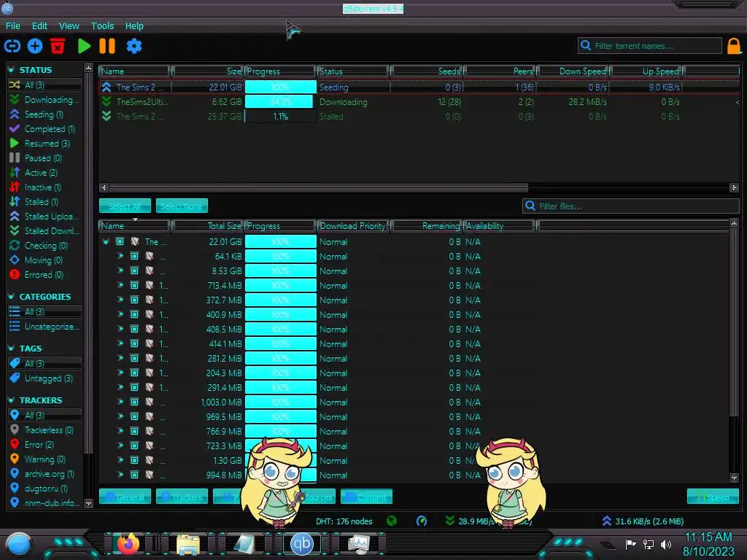Click the green globe connection status icon
This screenshot has height=560, width=747.
pos(392,521)
